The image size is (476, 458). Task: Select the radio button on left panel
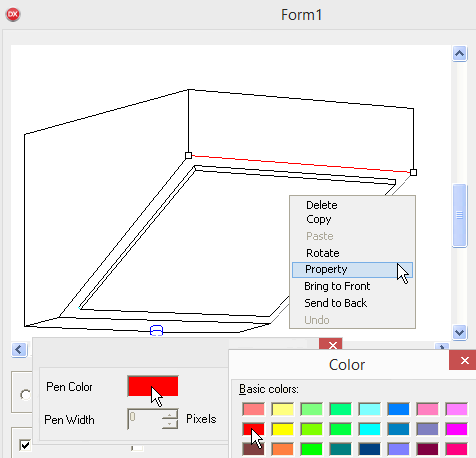coord(25,395)
